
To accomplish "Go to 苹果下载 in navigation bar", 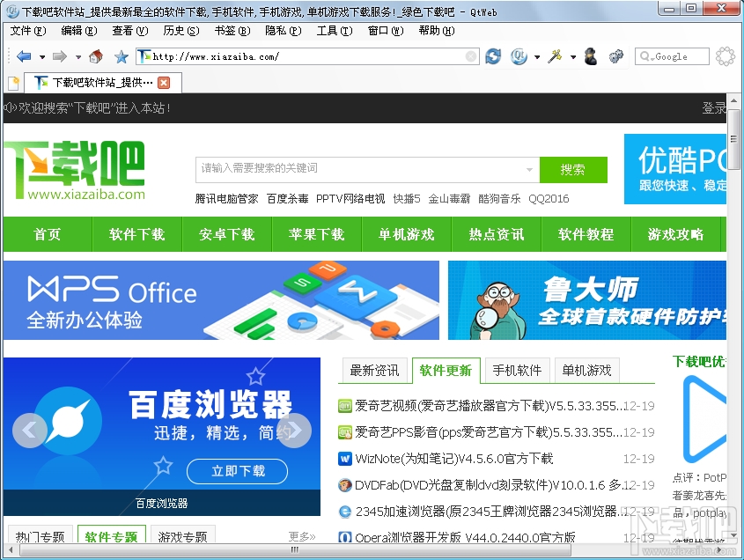I will coord(316,234).
